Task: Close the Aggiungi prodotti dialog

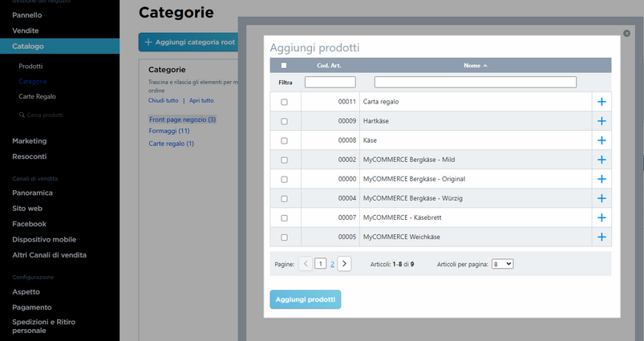Action: pos(626,33)
